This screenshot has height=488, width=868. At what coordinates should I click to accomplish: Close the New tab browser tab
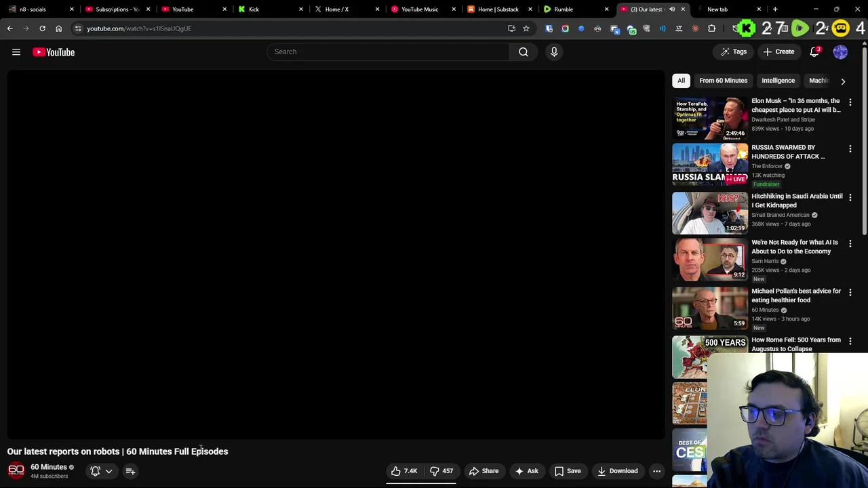tap(759, 9)
